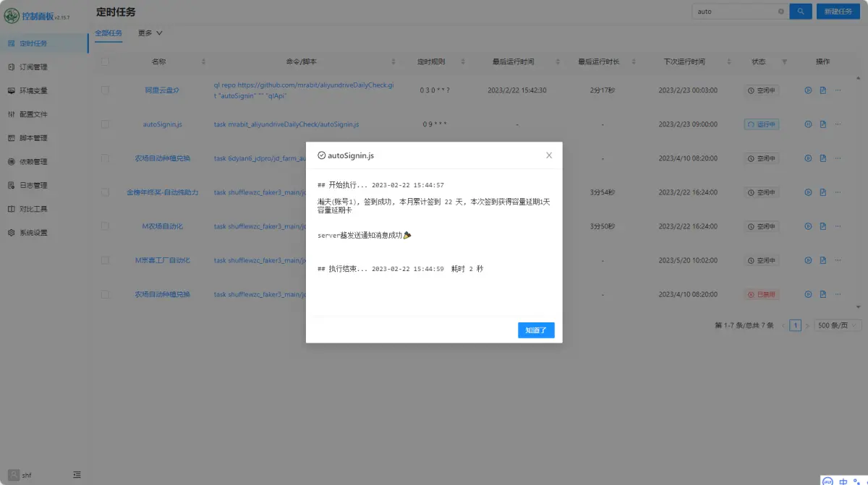Open the 金榜年终奖-自动纯助力 task link
This screenshot has width=868, height=485.
pos(162,192)
